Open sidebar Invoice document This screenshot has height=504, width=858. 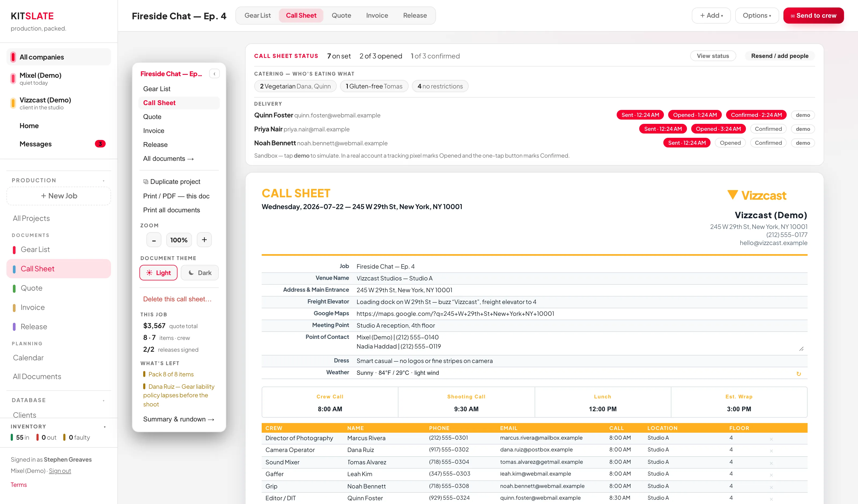coord(58,307)
